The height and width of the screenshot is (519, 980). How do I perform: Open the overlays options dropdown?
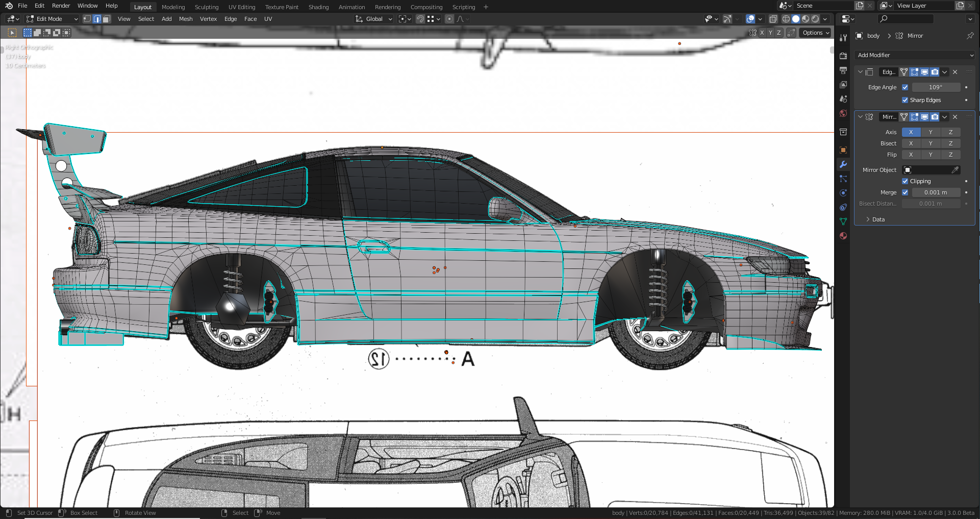click(x=760, y=19)
